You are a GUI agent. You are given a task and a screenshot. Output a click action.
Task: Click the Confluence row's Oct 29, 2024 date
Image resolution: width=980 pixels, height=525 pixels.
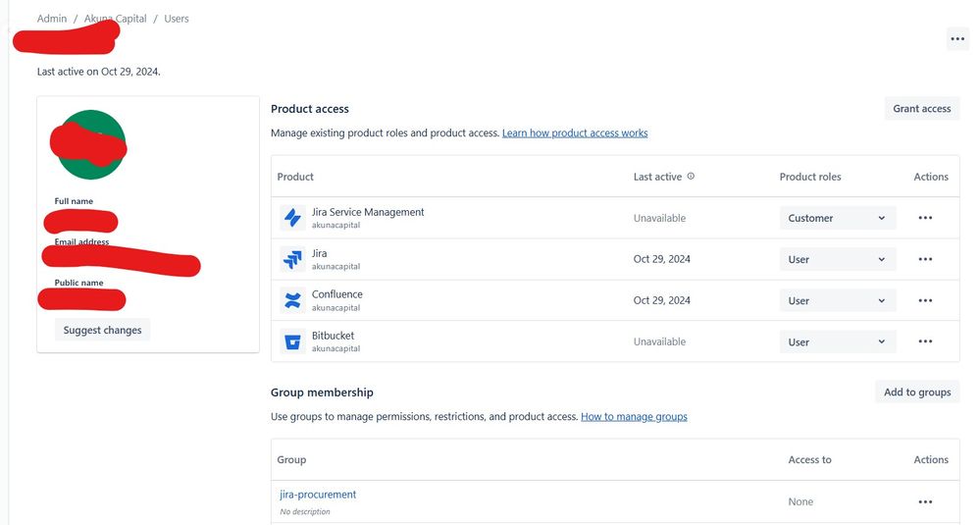coord(662,300)
